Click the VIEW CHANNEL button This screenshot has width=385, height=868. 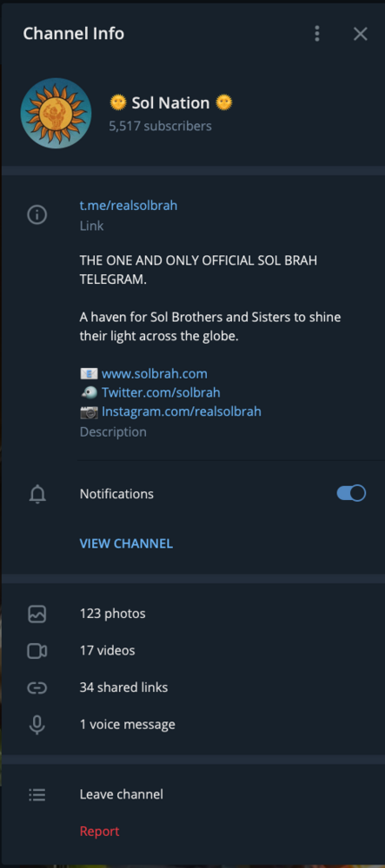tap(126, 543)
